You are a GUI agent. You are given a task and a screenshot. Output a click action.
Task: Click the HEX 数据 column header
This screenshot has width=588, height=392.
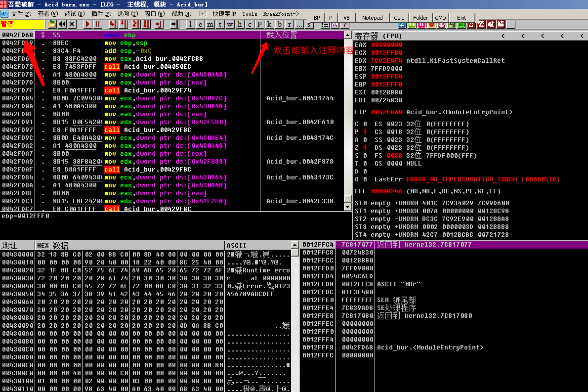coord(130,246)
